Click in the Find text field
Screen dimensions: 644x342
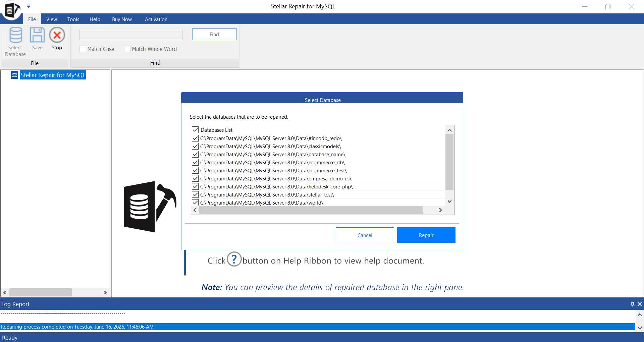(x=131, y=35)
